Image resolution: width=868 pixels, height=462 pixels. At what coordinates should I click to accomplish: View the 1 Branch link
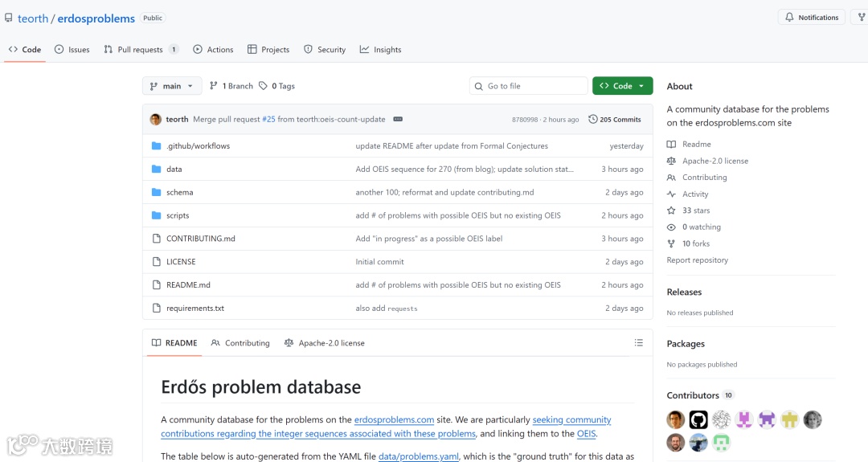pyautogui.click(x=231, y=86)
